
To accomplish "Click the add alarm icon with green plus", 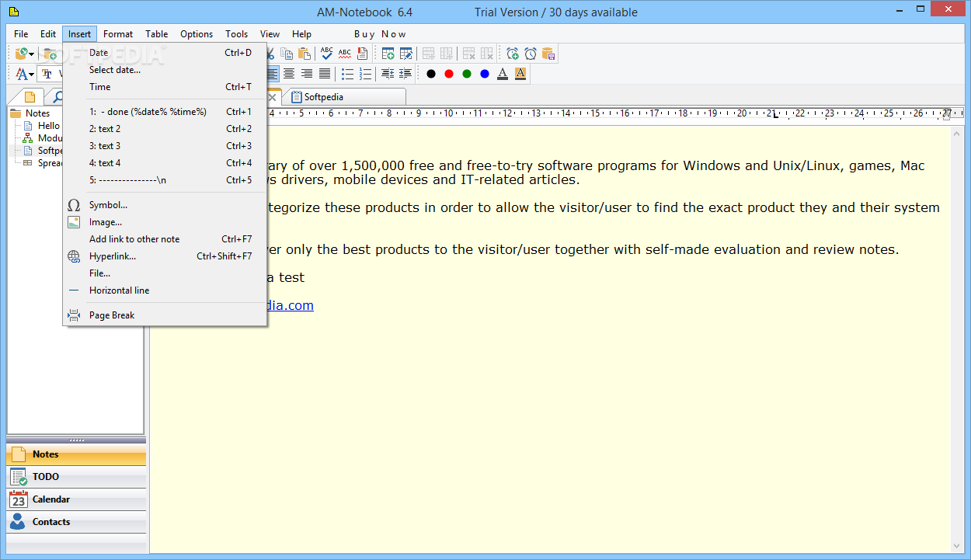I will pos(513,54).
